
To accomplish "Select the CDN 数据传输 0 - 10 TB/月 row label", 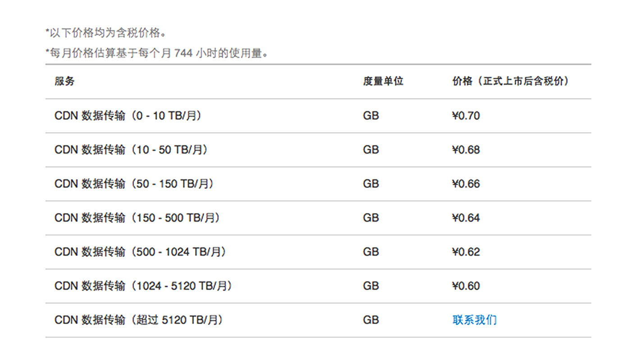I will click(x=128, y=116).
